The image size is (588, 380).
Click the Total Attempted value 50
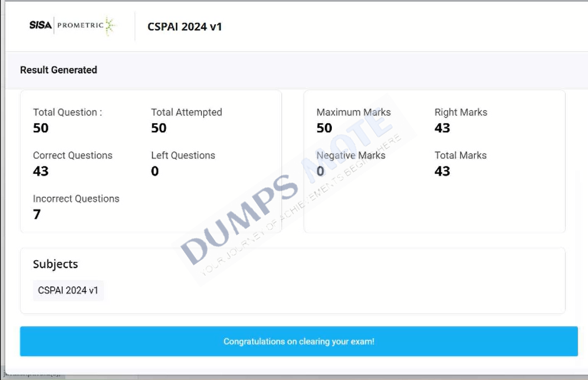159,128
